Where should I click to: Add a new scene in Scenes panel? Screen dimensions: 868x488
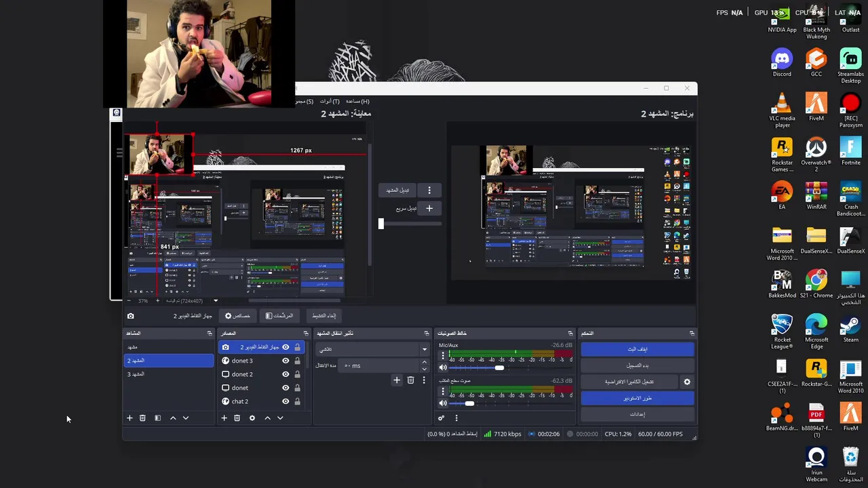click(130, 418)
